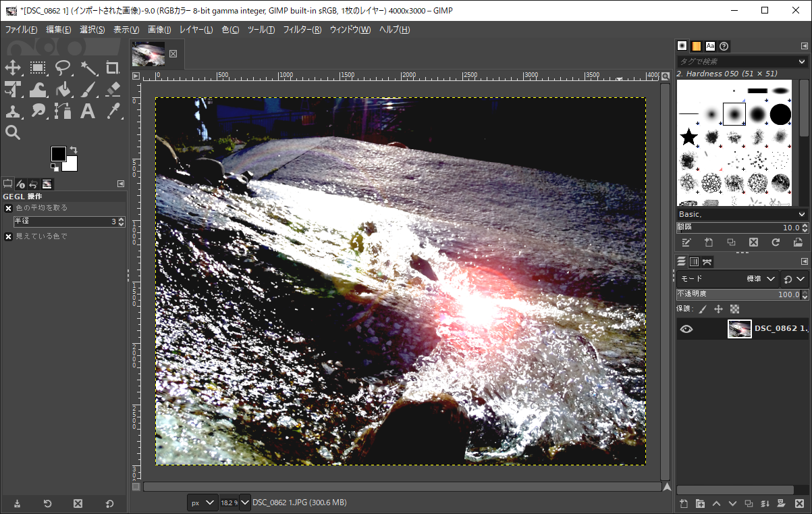812x514 pixels.
Task: Select the Text tool
Action: tap(88, 111)
